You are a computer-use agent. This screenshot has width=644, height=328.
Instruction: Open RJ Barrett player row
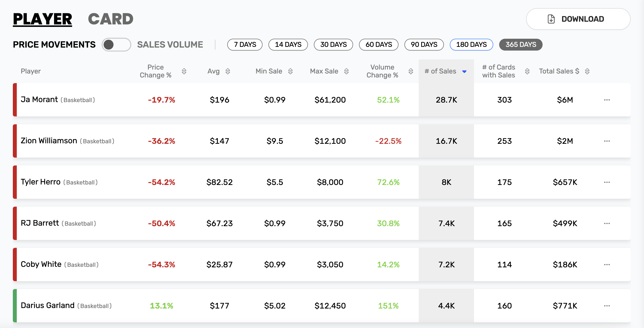pyautogui.click(x=322, y=224)
